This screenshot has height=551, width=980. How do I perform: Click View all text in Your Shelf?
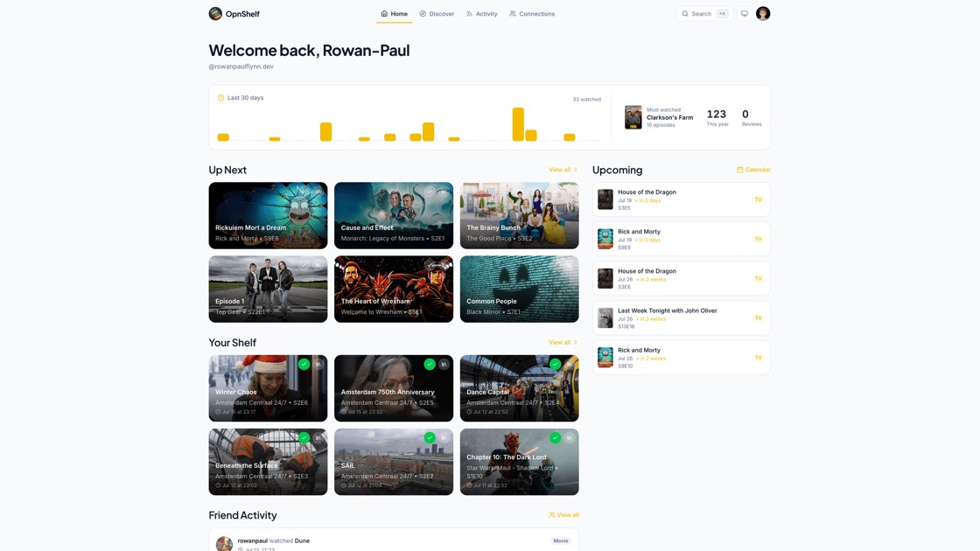pos(559,342)
